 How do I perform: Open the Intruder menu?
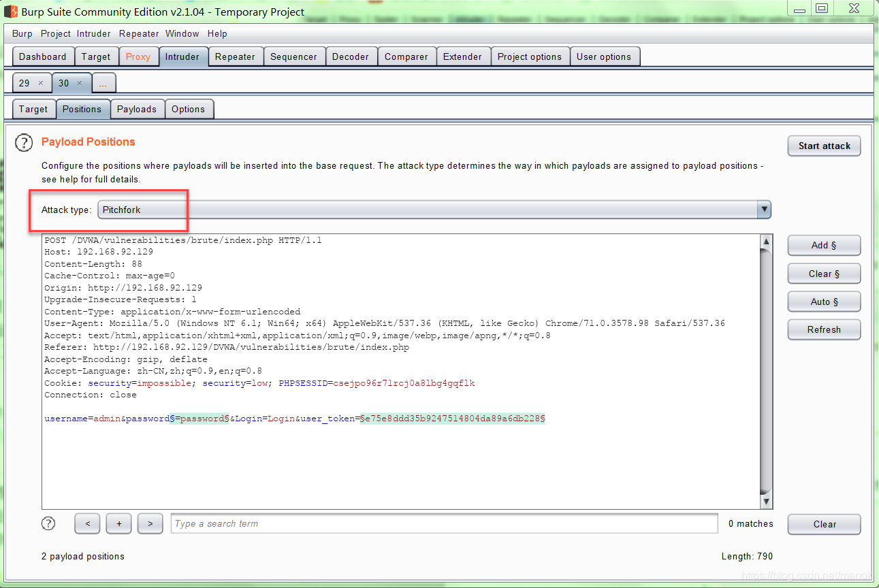tap(94, 33)
